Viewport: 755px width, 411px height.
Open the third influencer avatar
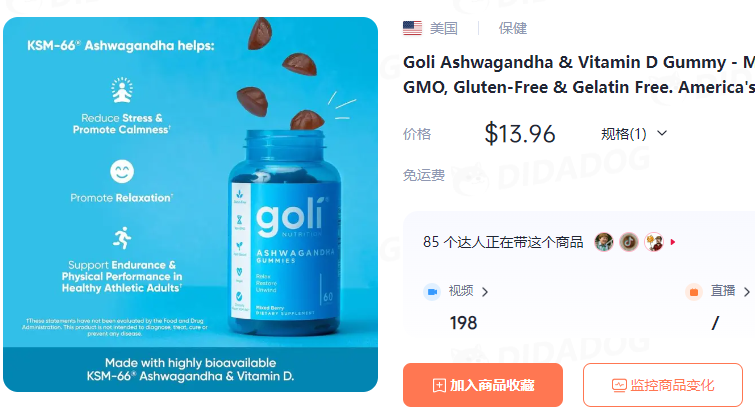pos(654,242)
